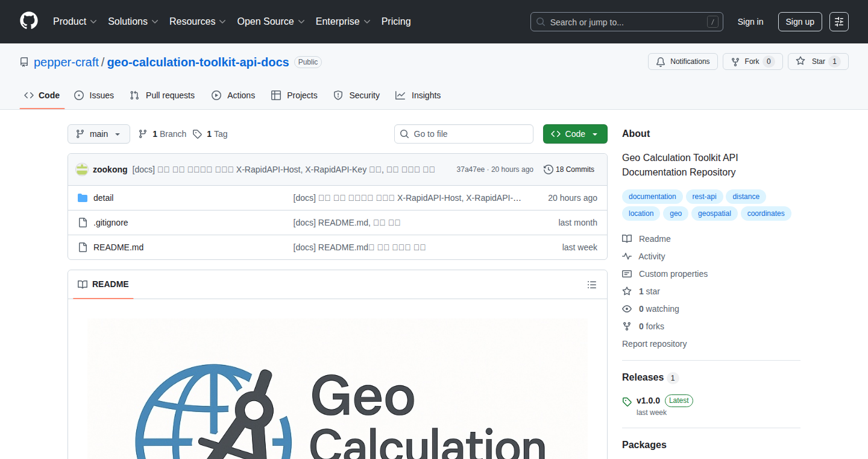The width and height of the screenshot is (868, 459).
Task: Fork this repository
Action: tap(752, 62)
